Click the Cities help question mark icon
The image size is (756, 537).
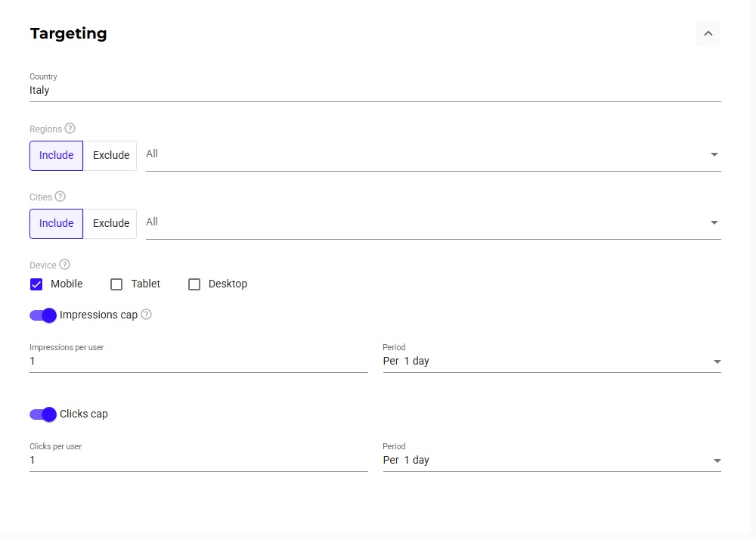point(60,197)
